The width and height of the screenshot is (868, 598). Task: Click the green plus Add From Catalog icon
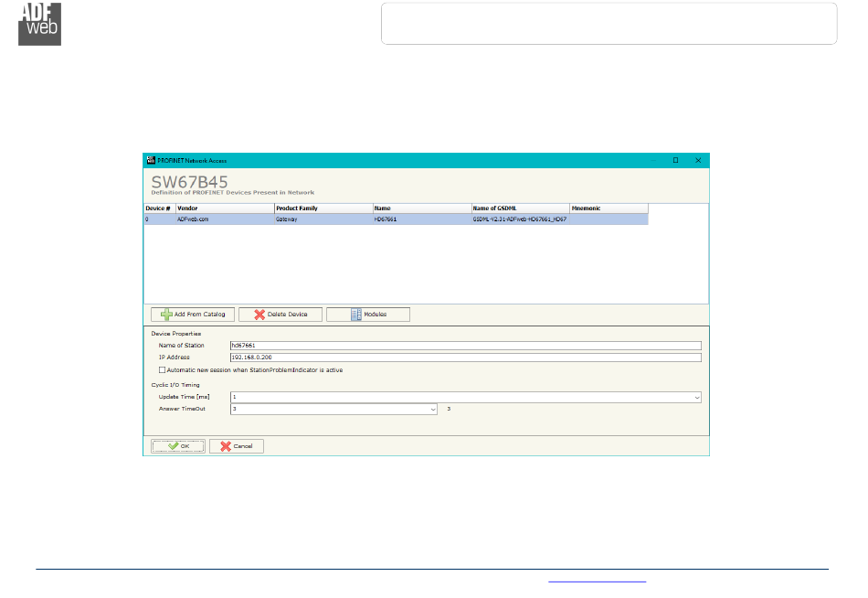tap(166, 315)
